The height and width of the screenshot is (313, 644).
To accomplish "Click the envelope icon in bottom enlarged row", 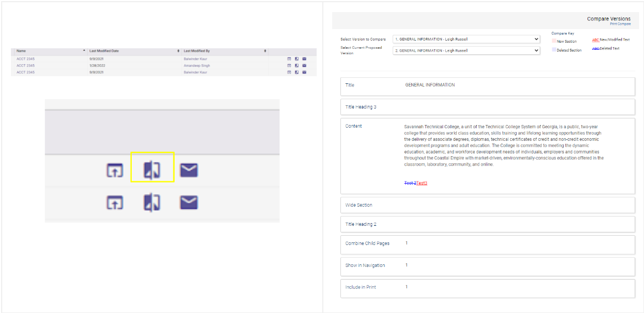I will 189,203.
